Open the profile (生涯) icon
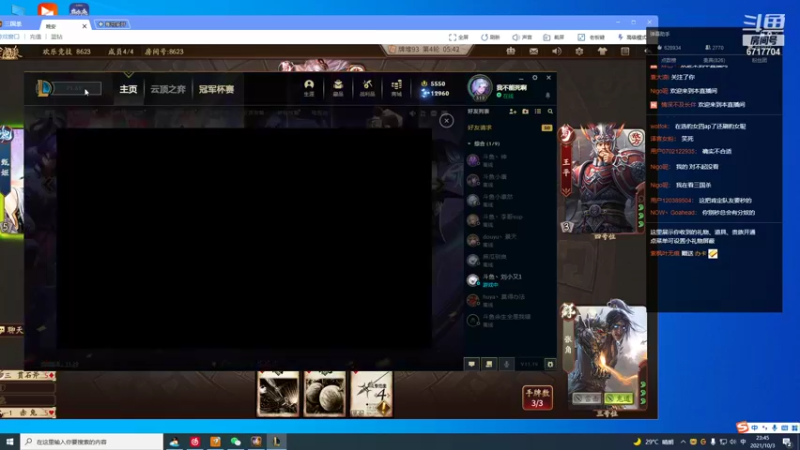This screenshot has height=450, width=800. [x=309, y=88]
